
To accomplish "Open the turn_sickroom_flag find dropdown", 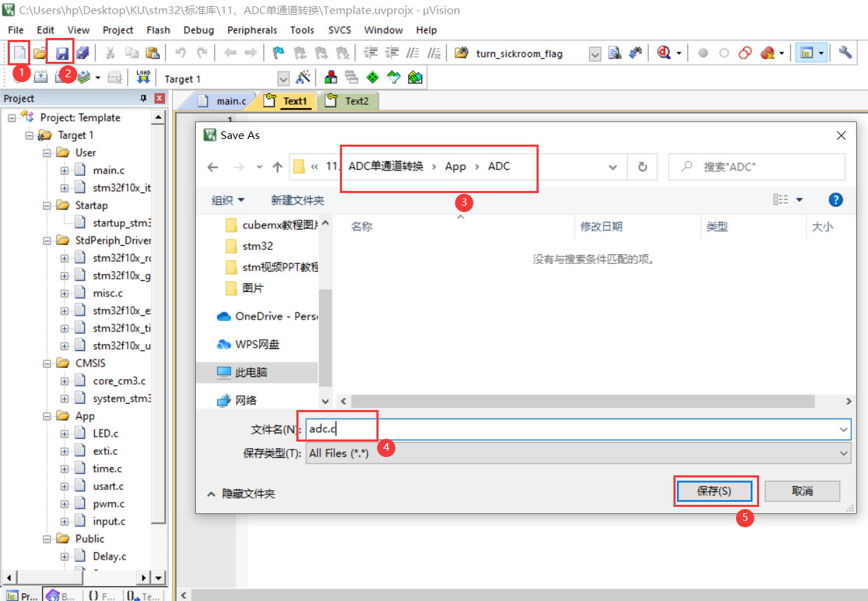I will coord(595,54).
